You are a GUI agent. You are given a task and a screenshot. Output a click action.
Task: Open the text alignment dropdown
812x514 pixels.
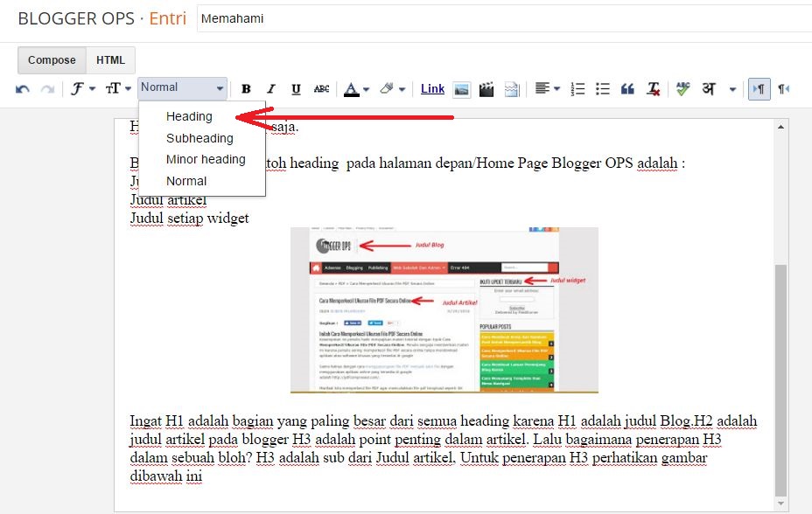click(x=545, y=88)
